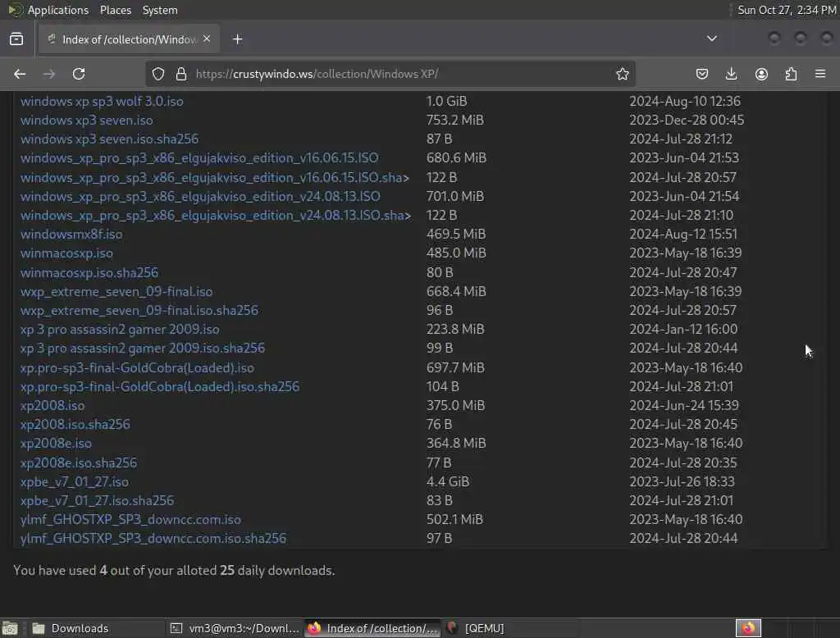Download xp 3 pro assassin2 gamer 2009.iso
The height and width of the screenshot is (638, 840).
[120, 330]
